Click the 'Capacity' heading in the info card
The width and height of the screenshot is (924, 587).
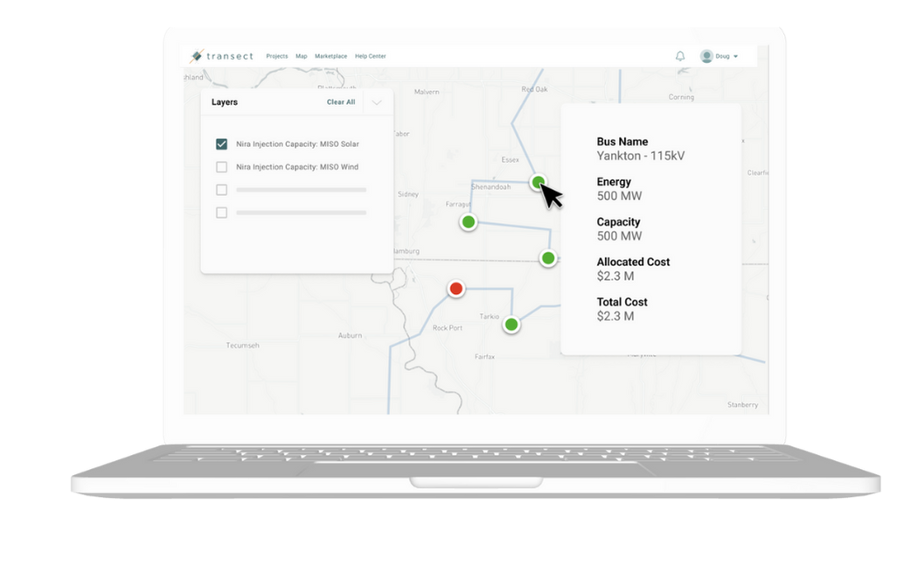[618, 222]
